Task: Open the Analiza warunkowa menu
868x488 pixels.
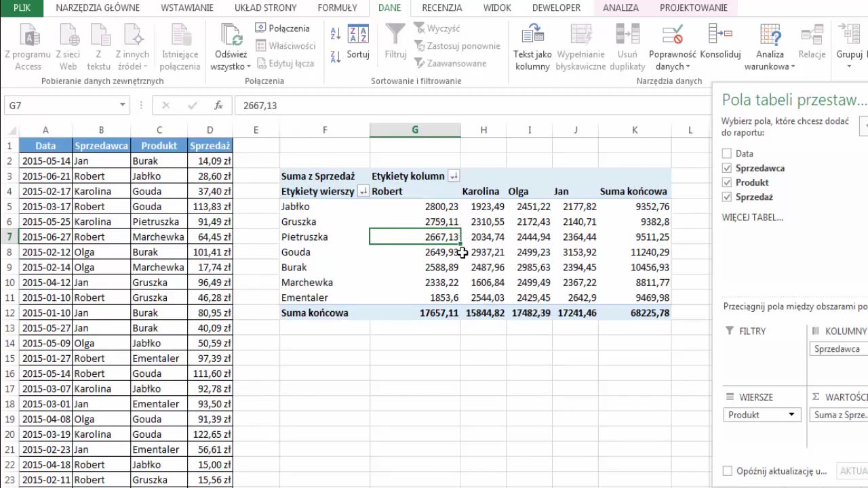Action: click(770, 47)
